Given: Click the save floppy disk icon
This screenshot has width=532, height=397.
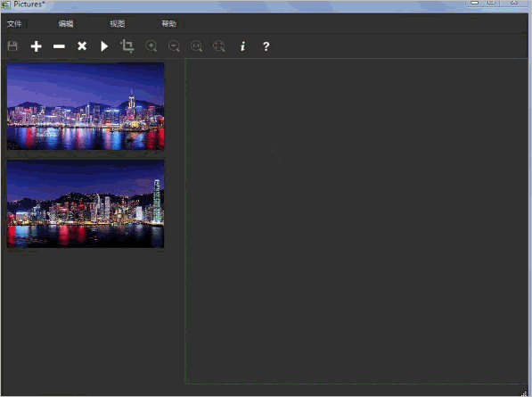Looking at the screenshot, I should [x=12, y=45].
